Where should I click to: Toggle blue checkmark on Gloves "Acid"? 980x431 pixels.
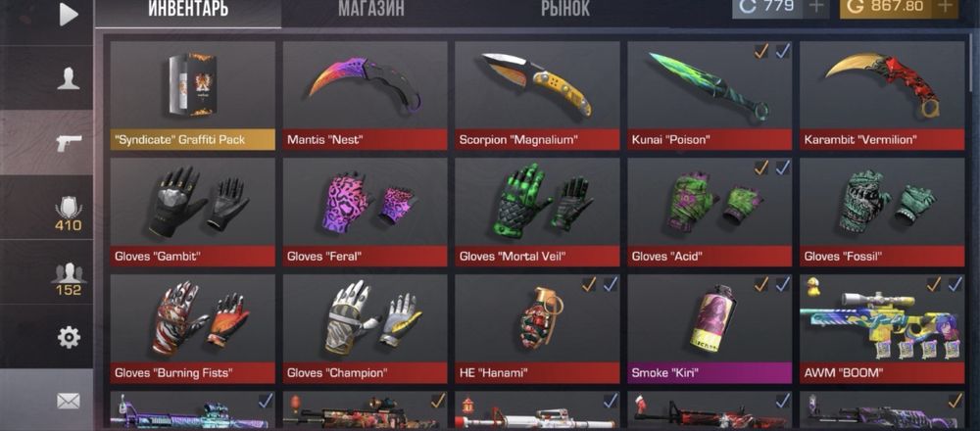pos(782,168)
